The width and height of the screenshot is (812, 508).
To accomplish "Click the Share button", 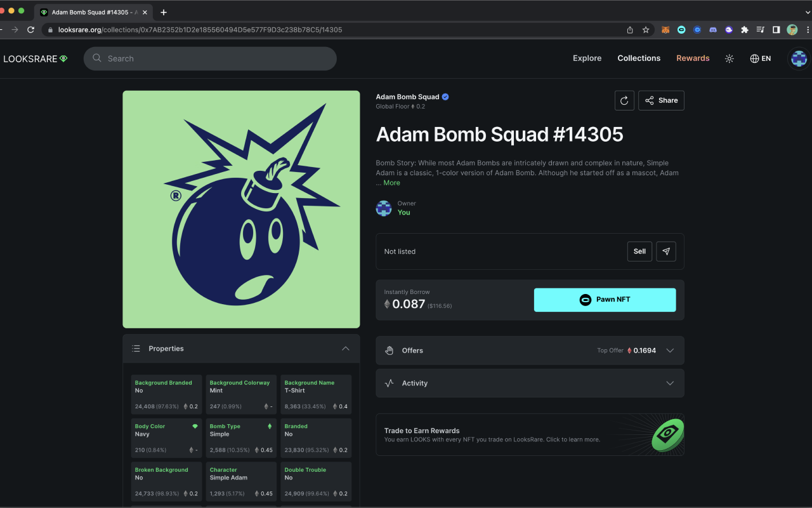I will click(x=661, y=100).
